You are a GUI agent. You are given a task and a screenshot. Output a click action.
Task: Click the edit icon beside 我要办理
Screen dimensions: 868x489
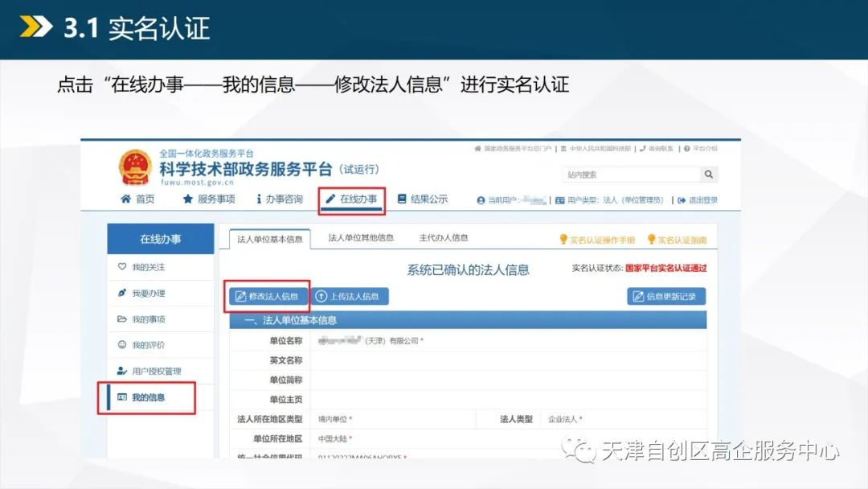[x=122, y=293]
